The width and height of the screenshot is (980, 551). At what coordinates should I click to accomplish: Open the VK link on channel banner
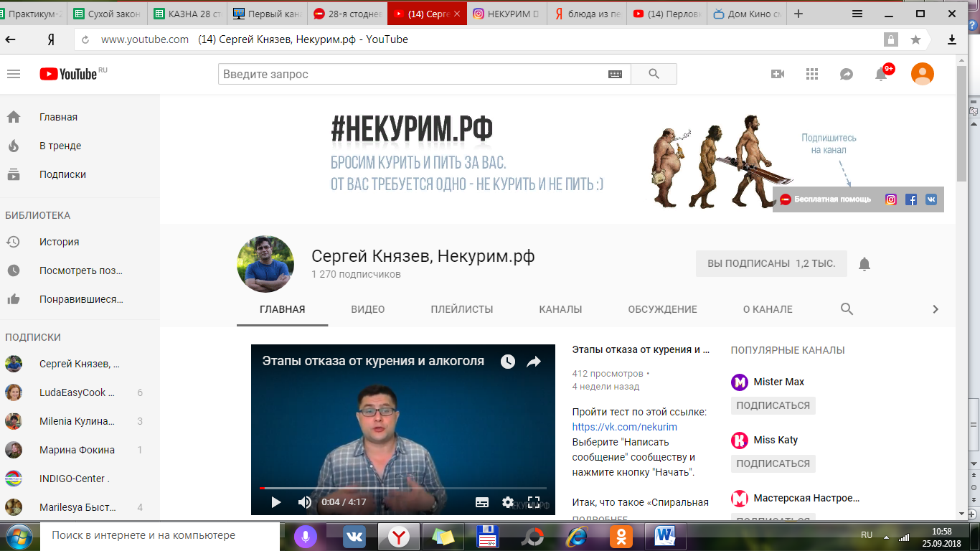pos(931,199)
